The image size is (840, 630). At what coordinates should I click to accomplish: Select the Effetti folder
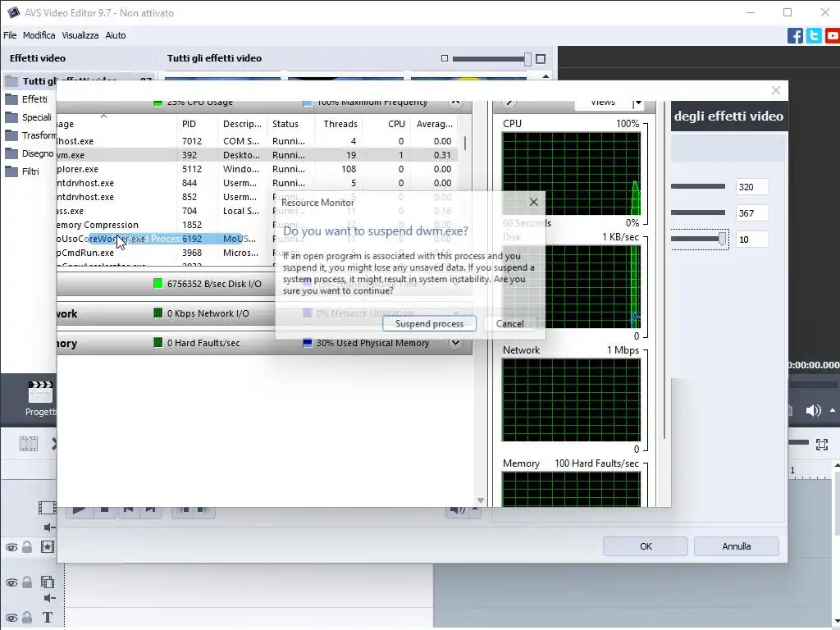pos(27,99)
